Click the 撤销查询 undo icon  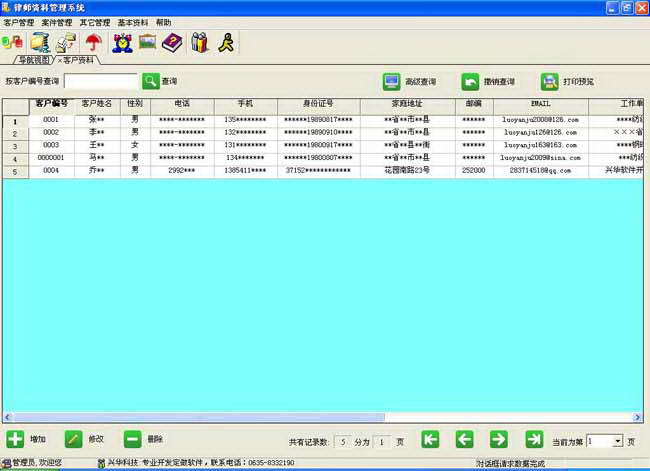470,82
